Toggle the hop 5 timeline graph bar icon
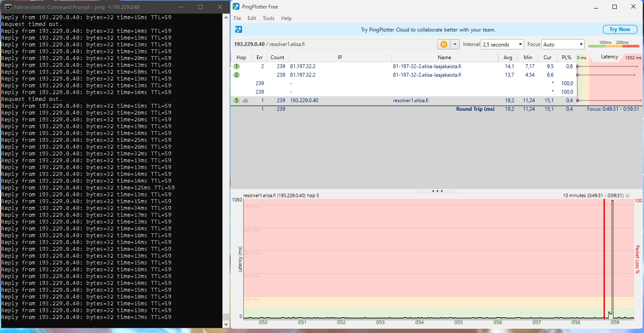 [245, 100]
